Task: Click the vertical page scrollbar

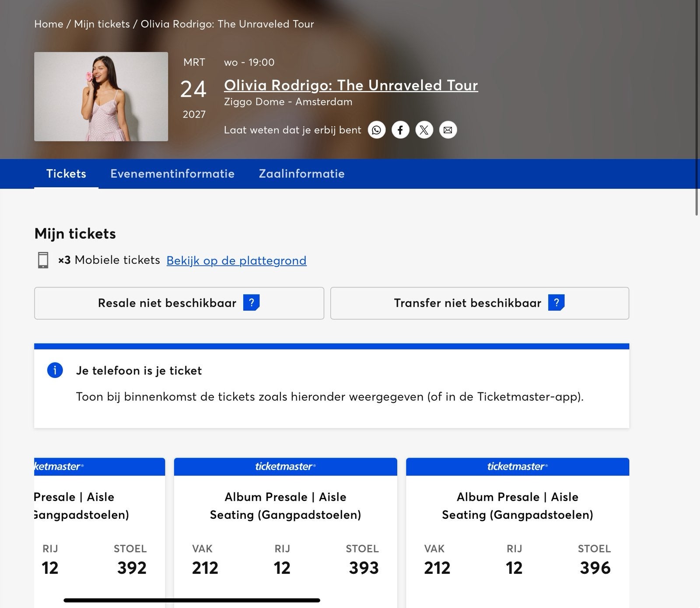Action: [697, 108]
